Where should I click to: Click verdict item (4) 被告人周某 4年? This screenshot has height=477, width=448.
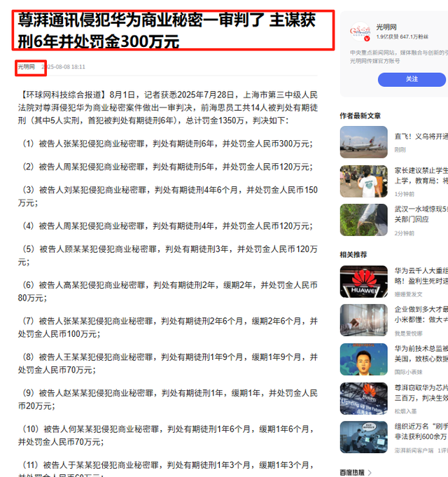[165, 226]
